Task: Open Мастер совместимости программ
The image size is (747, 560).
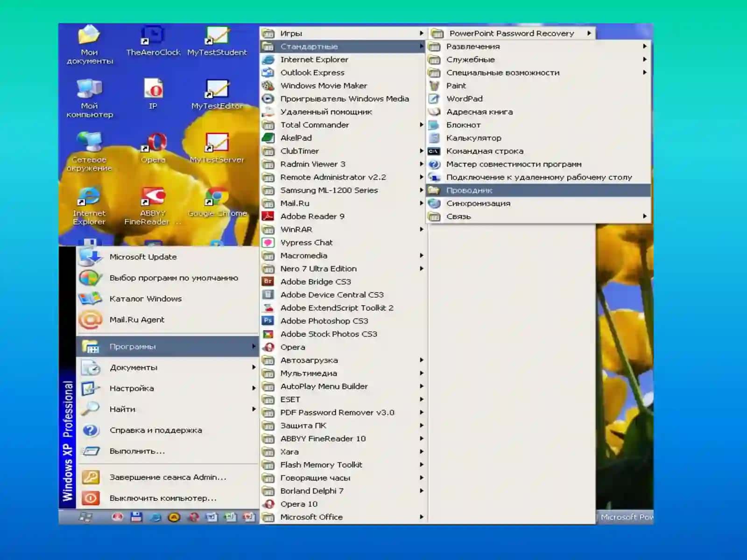Action: (x=539, y=164)
